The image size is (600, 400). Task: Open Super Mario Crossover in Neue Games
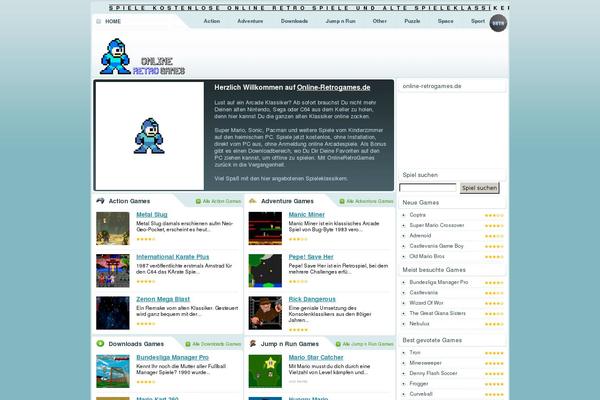[x=437, y=225]
